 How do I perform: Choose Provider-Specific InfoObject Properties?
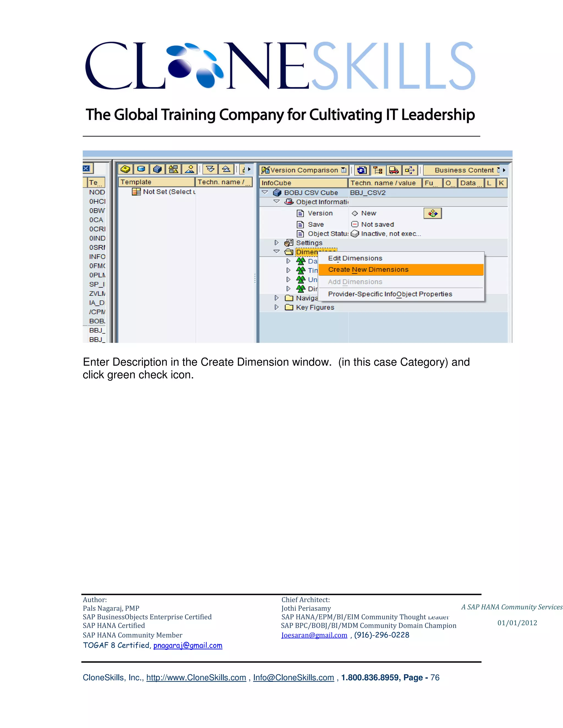[401, 294]
